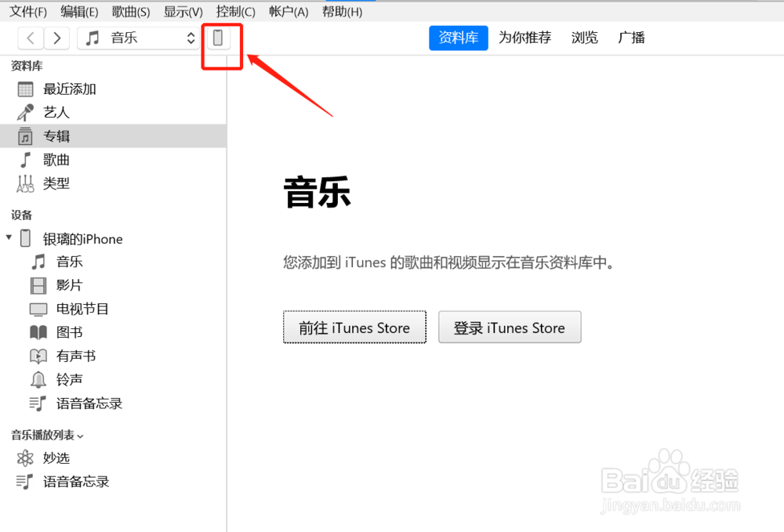Click the 妙选 Genius atom icon
The height and width of the screenshot is (532, 784).
[x=25, y=458]
